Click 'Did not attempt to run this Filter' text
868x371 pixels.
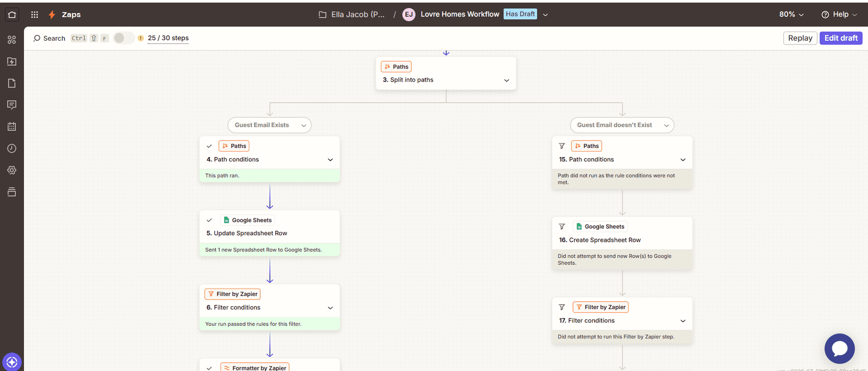[x=616, y=337]
